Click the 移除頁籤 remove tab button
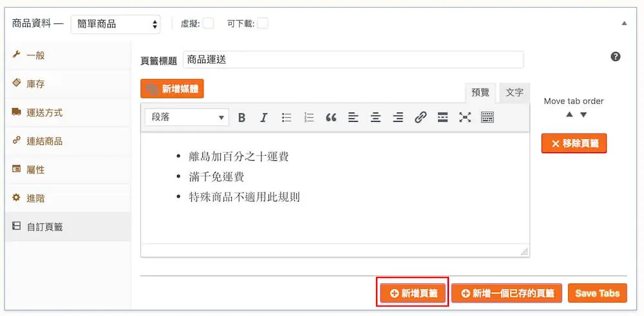 [574, 144]
